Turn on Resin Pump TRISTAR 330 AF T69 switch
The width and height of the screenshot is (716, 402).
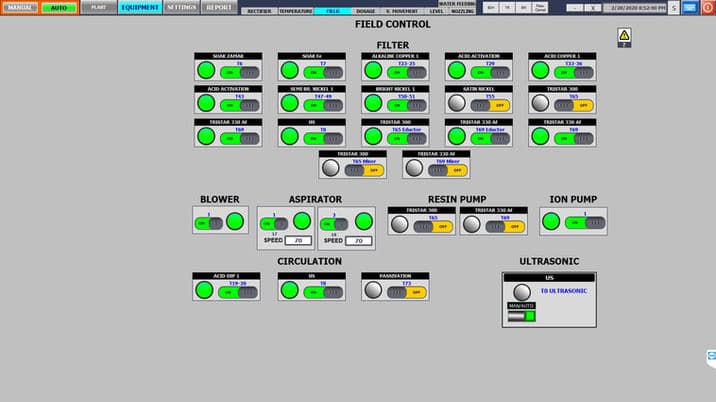(x=505, y=227)
